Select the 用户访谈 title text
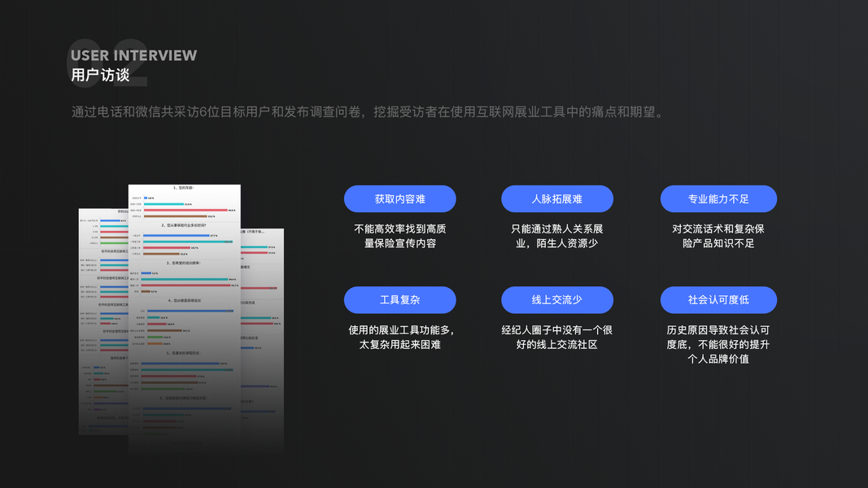The height and width of the screenshot is (488, 868). point(100,75)
